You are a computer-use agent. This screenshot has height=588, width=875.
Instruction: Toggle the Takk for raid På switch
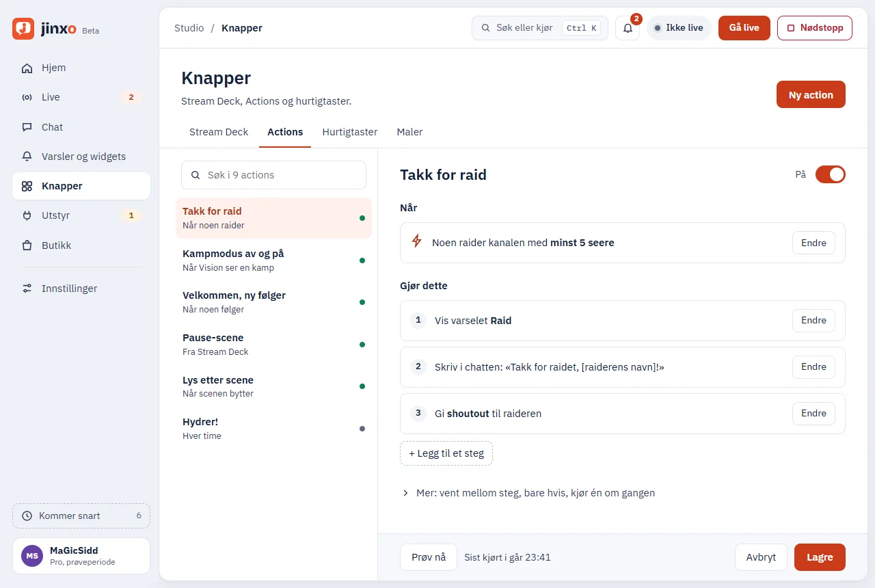(x=831, y=174)
